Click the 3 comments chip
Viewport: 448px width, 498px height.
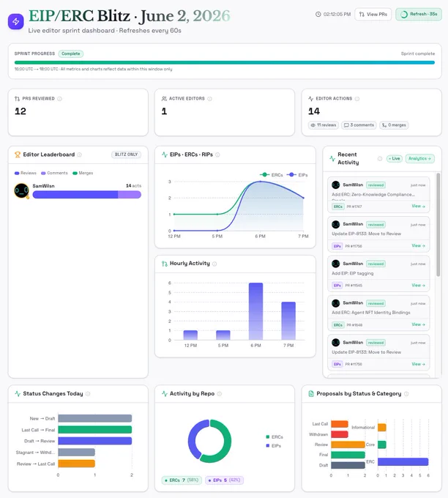click(359, 125)
